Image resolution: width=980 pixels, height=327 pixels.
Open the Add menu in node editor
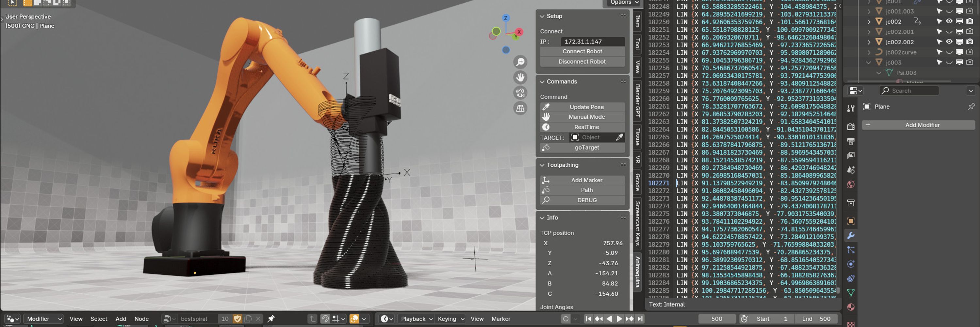[x=121, y=318]
